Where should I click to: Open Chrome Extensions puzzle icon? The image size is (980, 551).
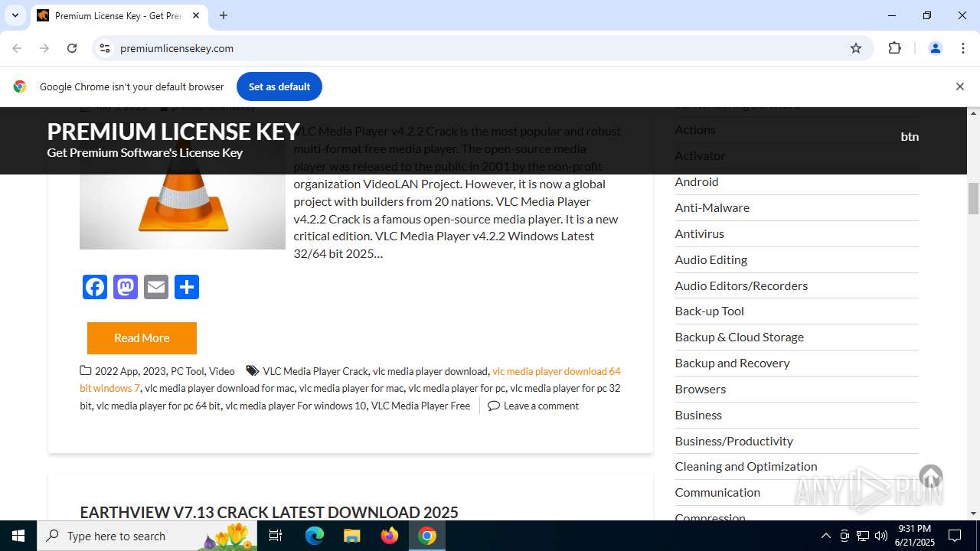pos(894,48)
